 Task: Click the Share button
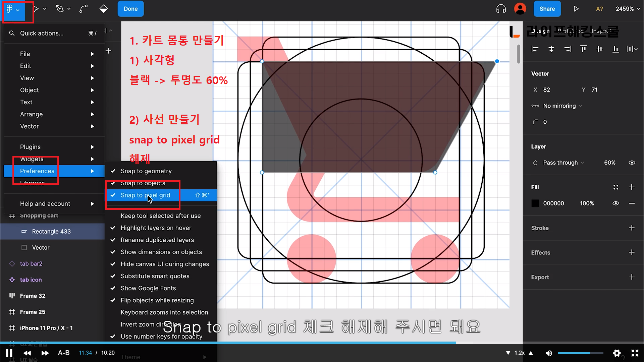tap(547, 9)
